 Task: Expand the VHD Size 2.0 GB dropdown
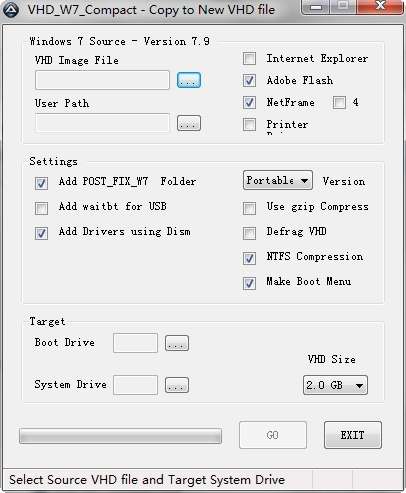pyautogui.click(x=335, y=385)
